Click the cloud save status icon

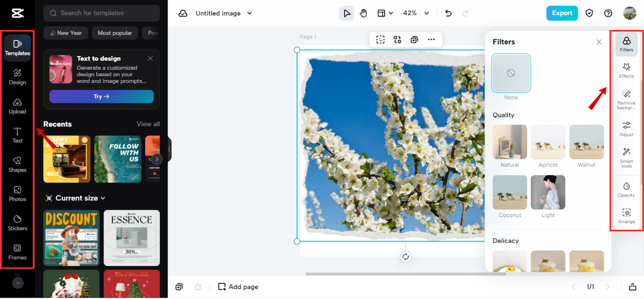(183, 14)
